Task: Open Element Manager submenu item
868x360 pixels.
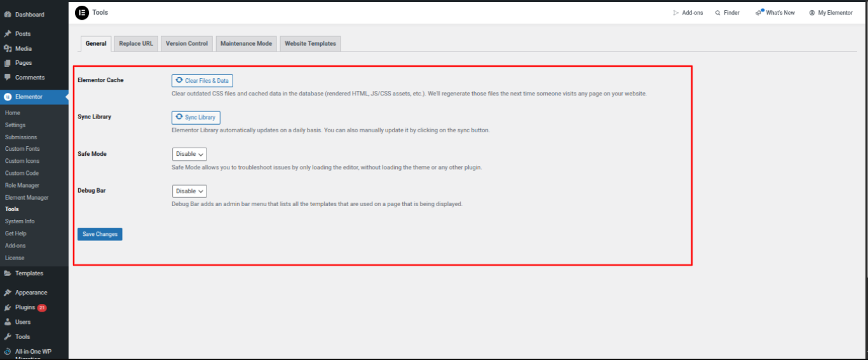Action: point(27,198)
